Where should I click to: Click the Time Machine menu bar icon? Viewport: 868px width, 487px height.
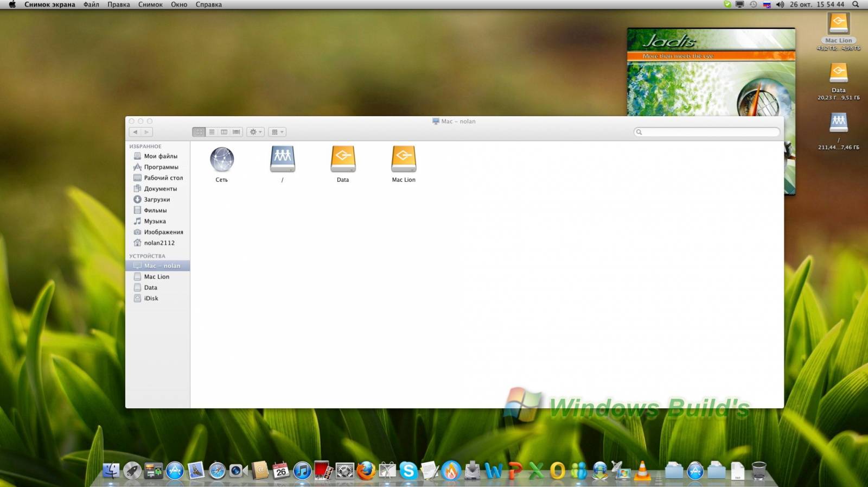tap(754, 4)
